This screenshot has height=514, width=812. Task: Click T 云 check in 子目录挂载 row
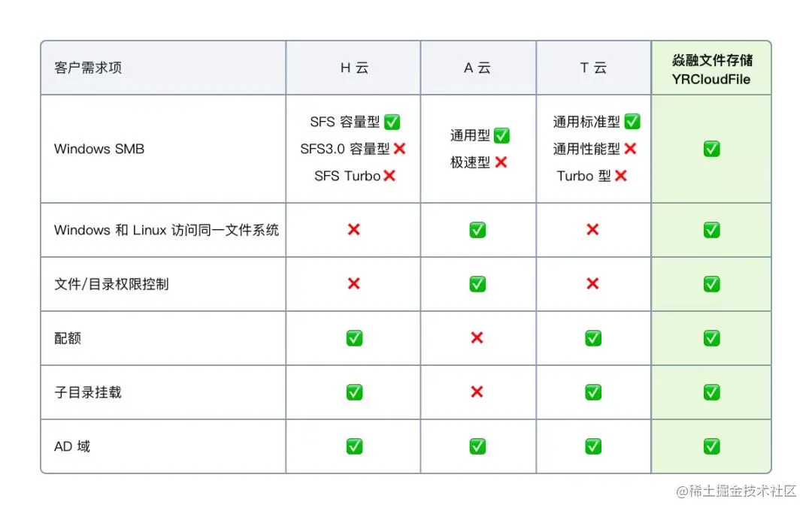593,392
